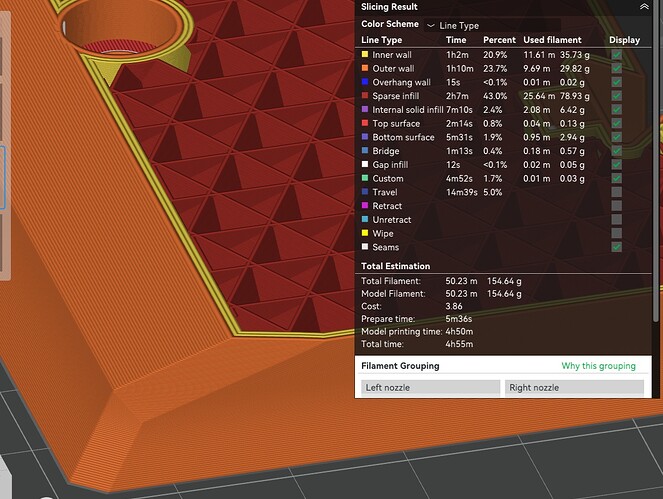This screenshot has height=499, width=663.
Task: Click the Bridge color swatch
Action: click(365, 151)
